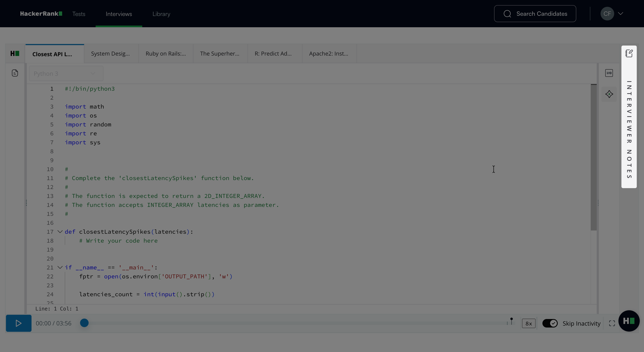Click 'fptr = open' line 22

pos(156,276)
